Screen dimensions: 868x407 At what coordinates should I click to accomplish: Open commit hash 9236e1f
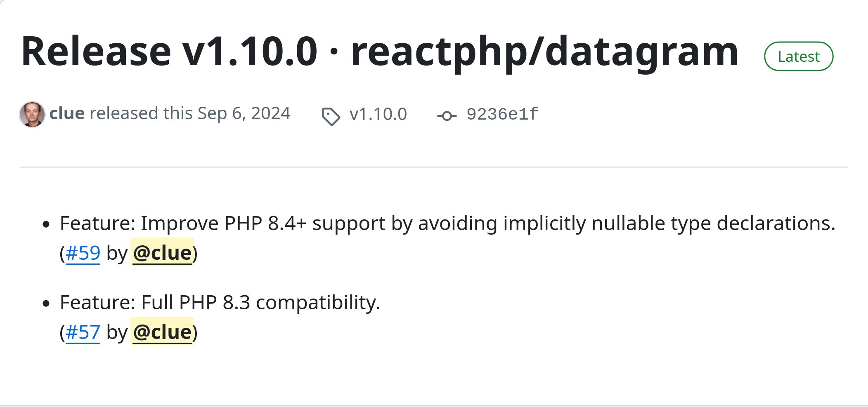coord(502,114)
